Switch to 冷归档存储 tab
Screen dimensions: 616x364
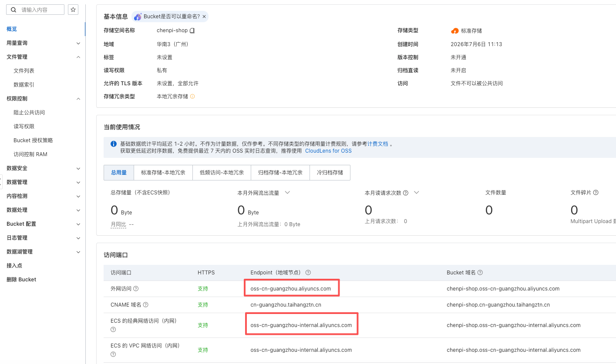[330, 173]
